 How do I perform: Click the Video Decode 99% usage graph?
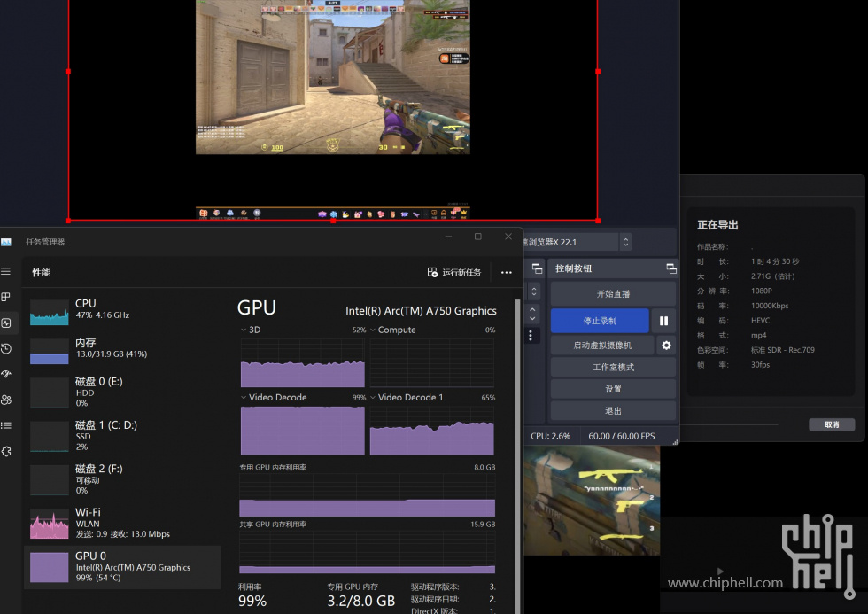pyautogui.click(x=303, y=431)
